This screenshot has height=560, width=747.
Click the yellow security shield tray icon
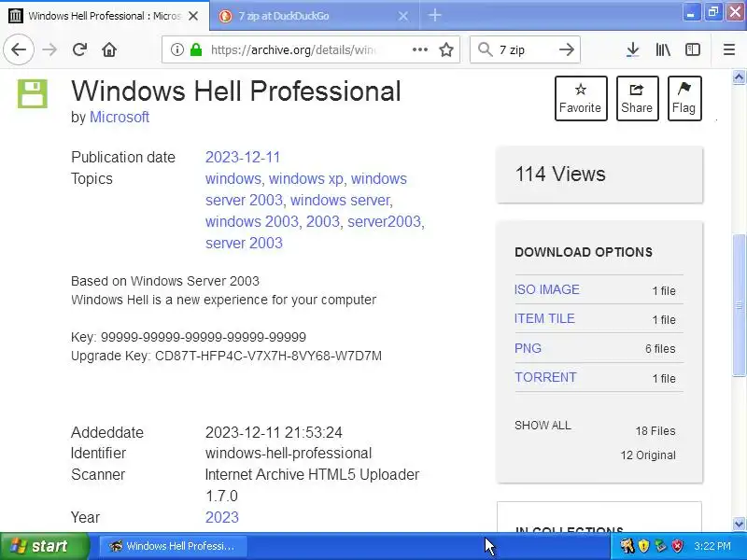point(643,546)
